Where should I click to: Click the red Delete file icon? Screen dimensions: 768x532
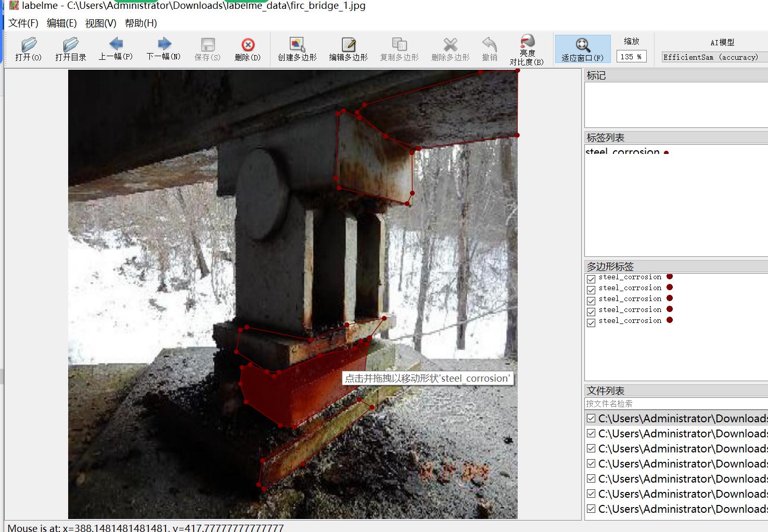pos(248,49)
